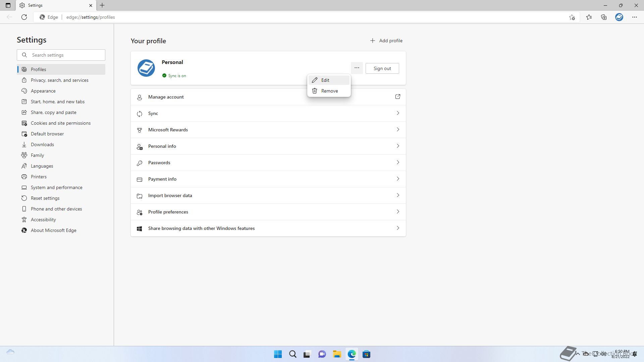This screenshot has height=362, width=644.
Task: Expand Payment info chevron
Action: pyautogui.click(x=398, y=179)
